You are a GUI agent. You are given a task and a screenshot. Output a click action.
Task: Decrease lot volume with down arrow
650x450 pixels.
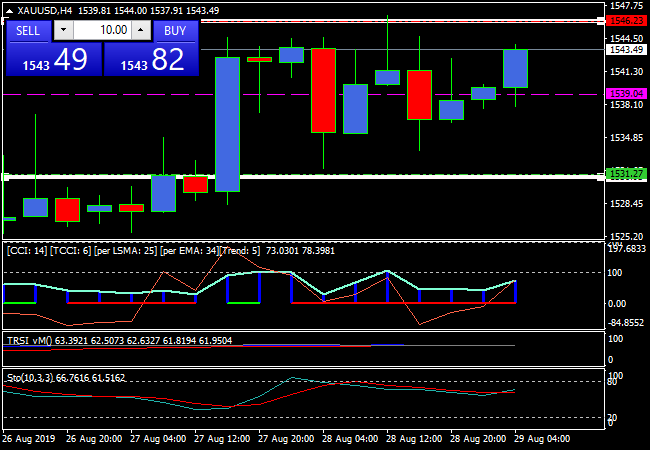click(x=60, y=31)
